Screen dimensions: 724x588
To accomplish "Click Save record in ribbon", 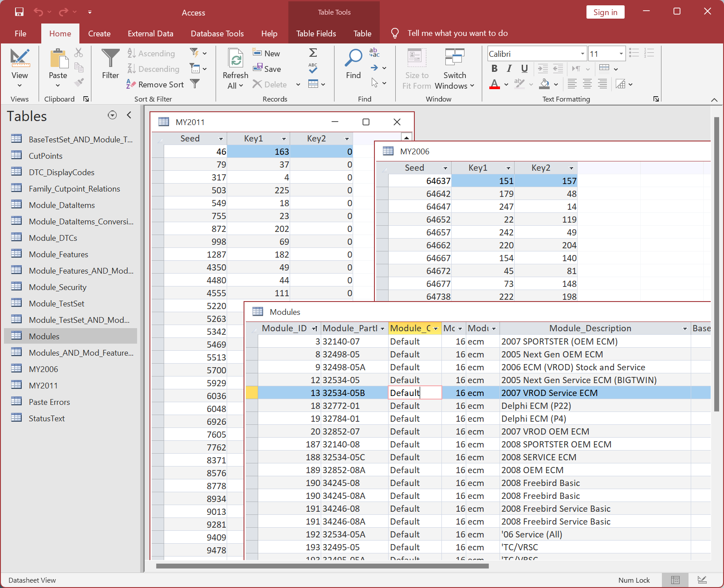I will 267,69.
